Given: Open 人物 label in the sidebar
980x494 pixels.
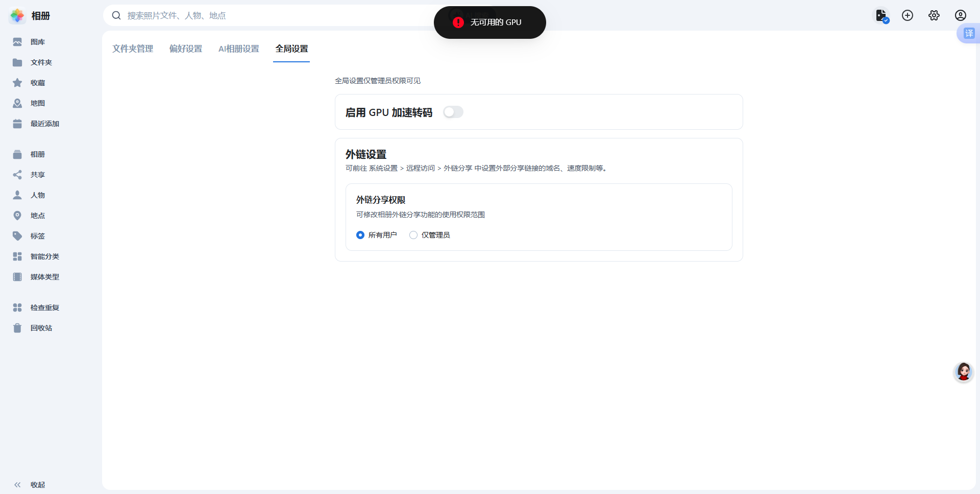Looking at the screenshot, I should click(x=38, y=195).
